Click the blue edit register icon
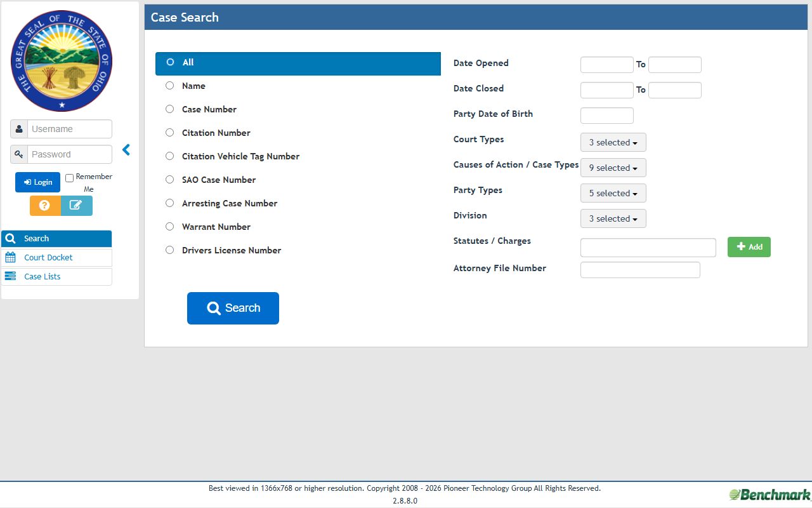 point(77,206)
